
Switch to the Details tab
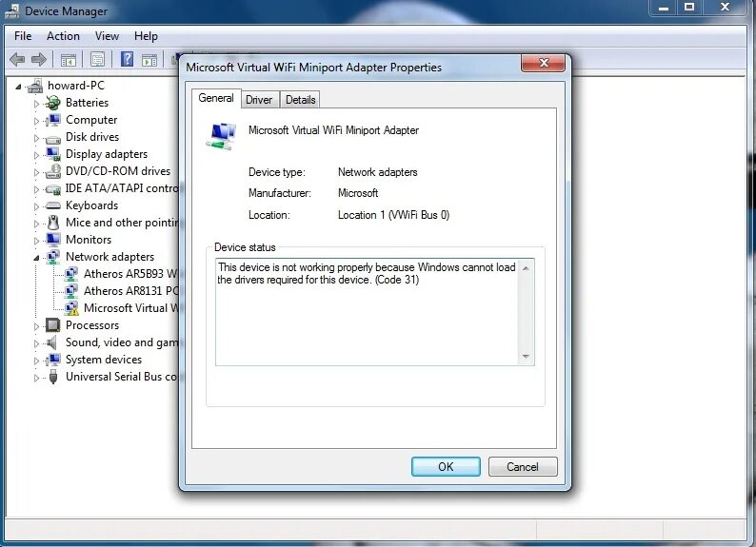[x=301, y=100]
